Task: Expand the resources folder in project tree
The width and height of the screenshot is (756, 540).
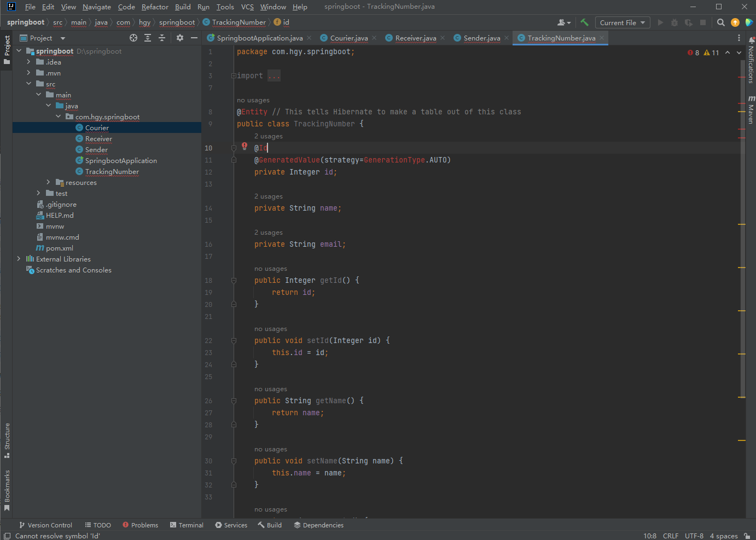Action: pyautogui.click(x=48, y=182)
